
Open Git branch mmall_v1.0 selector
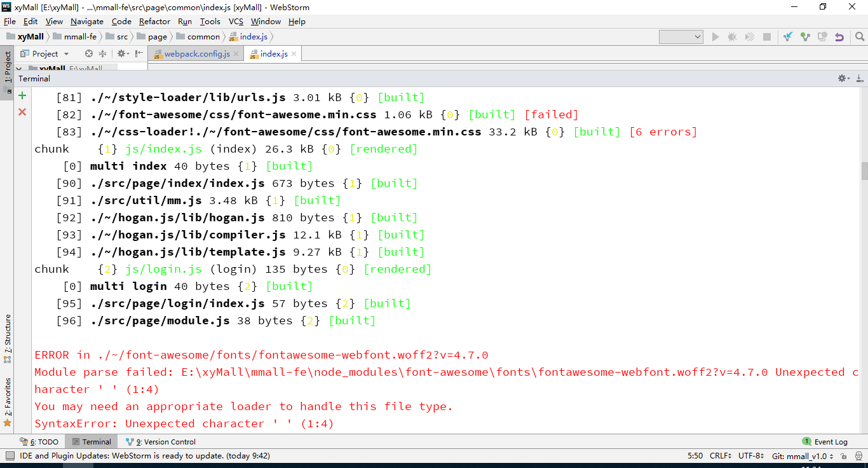(802, 456)
